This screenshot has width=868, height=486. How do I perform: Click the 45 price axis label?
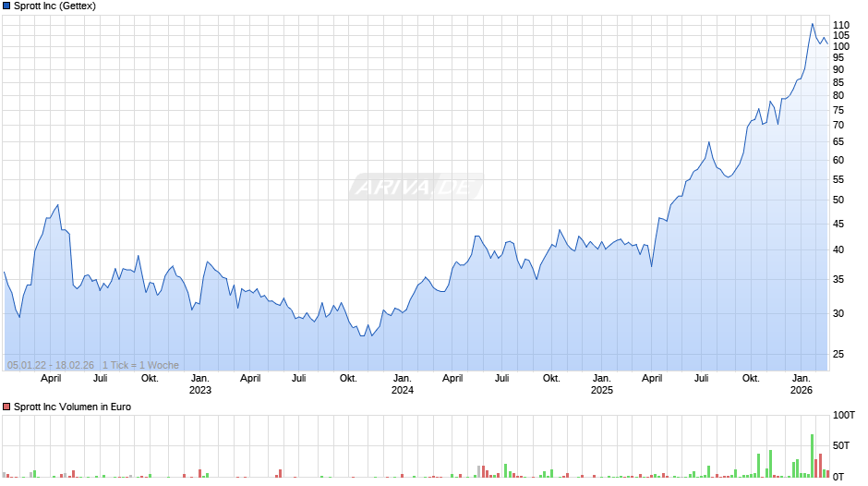pos(838,224)
